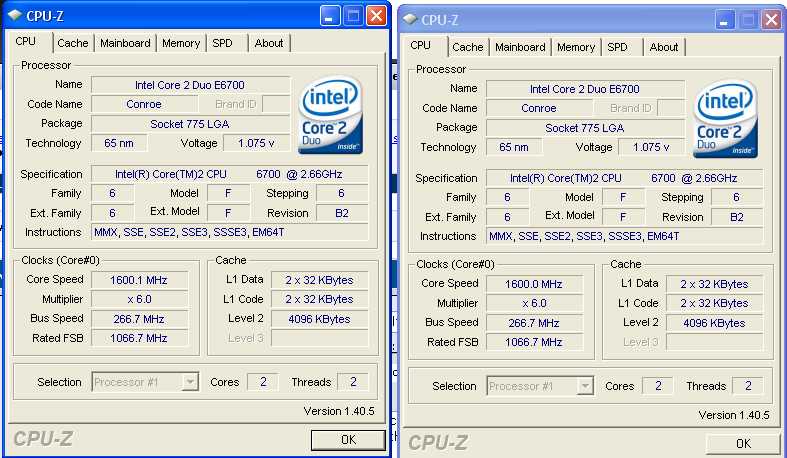Click the 266.7 MHz bus speed, right window
This screenshot has width=787, height=458.
[x=534, y=323]
